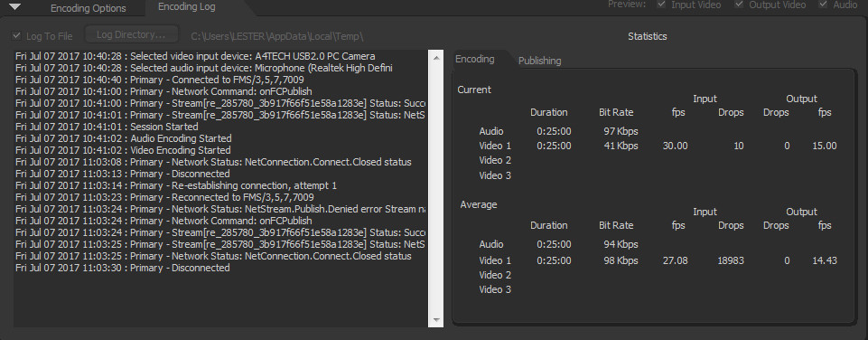Open the Encoding statistics tab
Screen dimensions: 868x340
point(475,59)
